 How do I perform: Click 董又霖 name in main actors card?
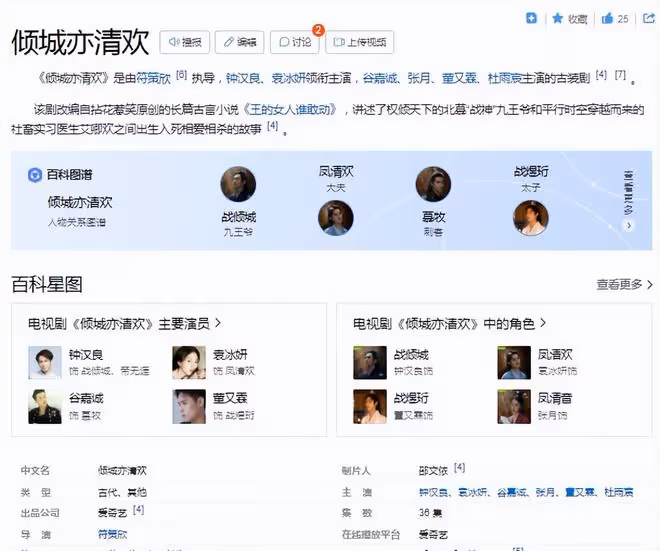[x=230, y=398]
